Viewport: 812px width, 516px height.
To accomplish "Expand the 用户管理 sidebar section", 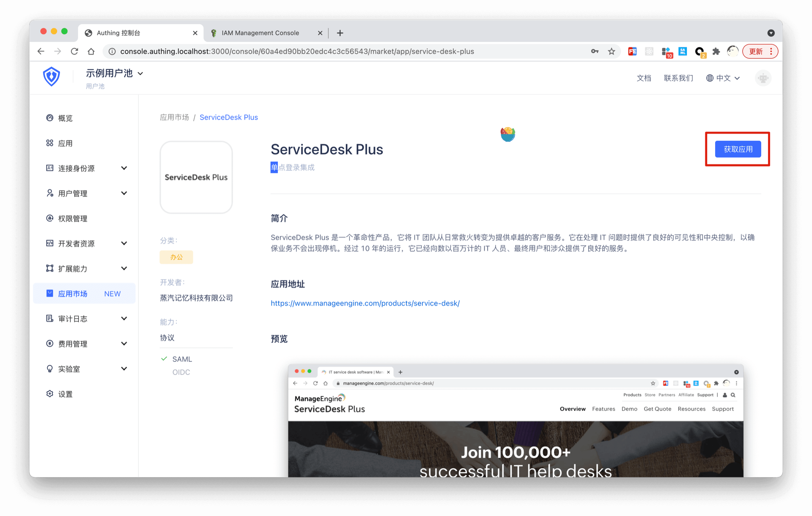I will [x=124, y=193].
